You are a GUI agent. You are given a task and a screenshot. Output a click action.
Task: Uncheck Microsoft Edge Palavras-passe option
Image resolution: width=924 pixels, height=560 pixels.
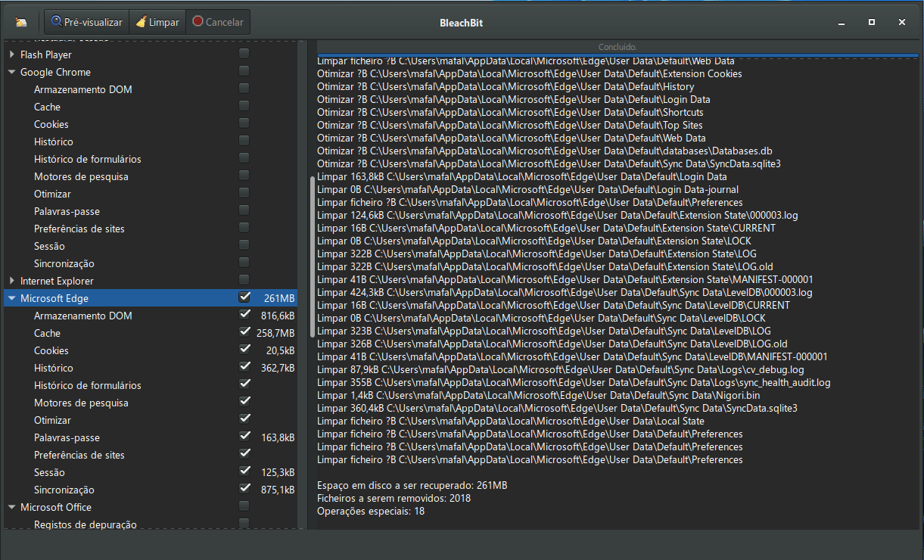coord(244,437)
